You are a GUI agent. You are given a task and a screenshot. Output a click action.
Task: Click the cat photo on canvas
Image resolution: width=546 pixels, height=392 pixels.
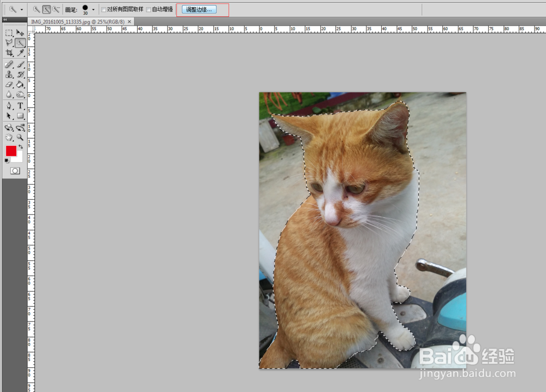click(x=363, y=230)
